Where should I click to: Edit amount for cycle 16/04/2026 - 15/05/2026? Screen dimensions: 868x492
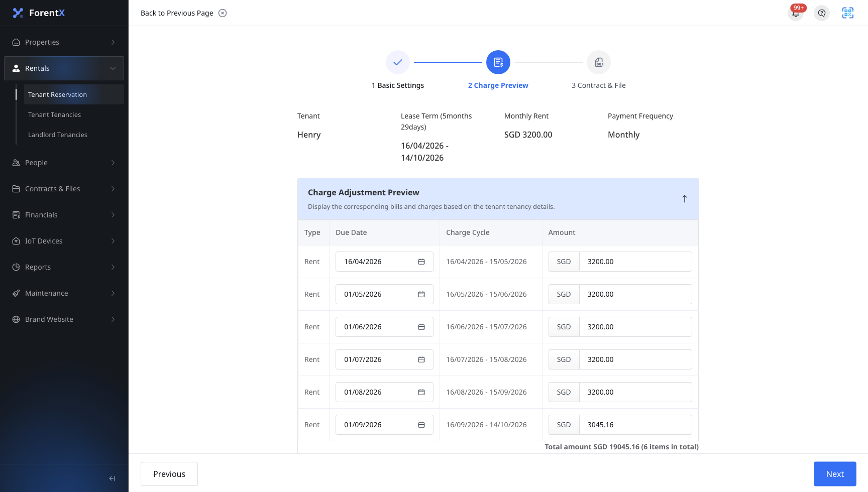(x=635, y=262)
